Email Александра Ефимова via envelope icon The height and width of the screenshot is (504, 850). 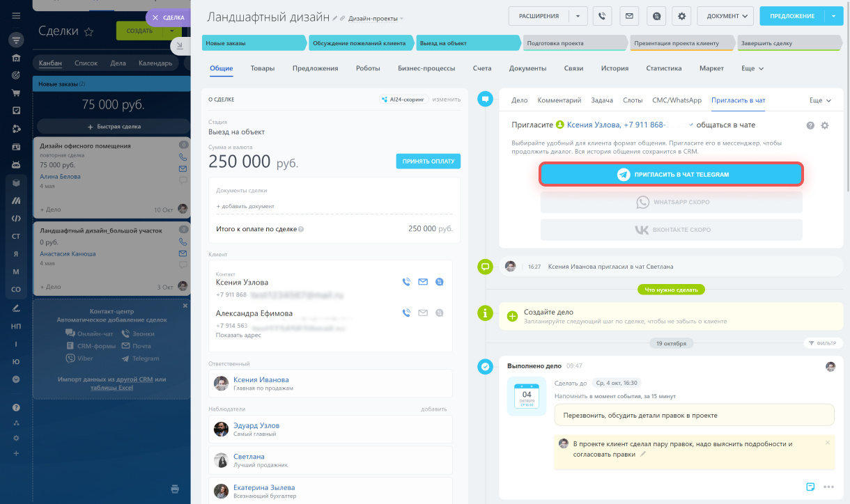(x=423, y=313)
